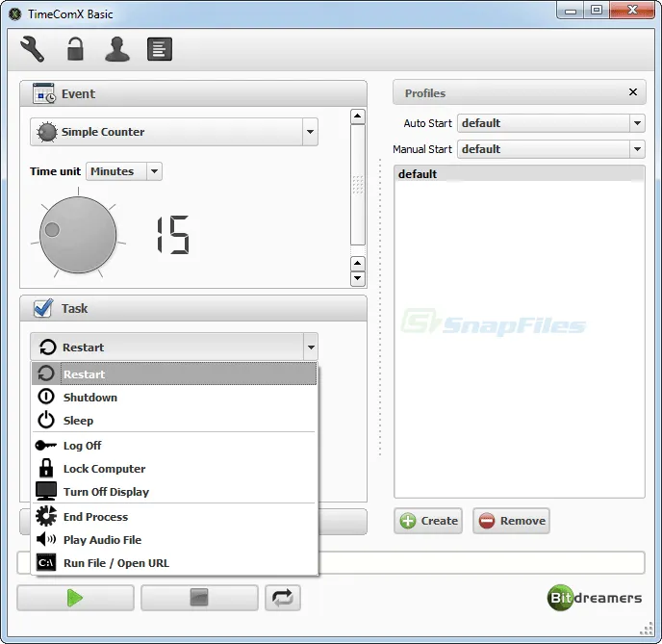
Task: Choose Log Off from the task list
Action: point(174,446)
